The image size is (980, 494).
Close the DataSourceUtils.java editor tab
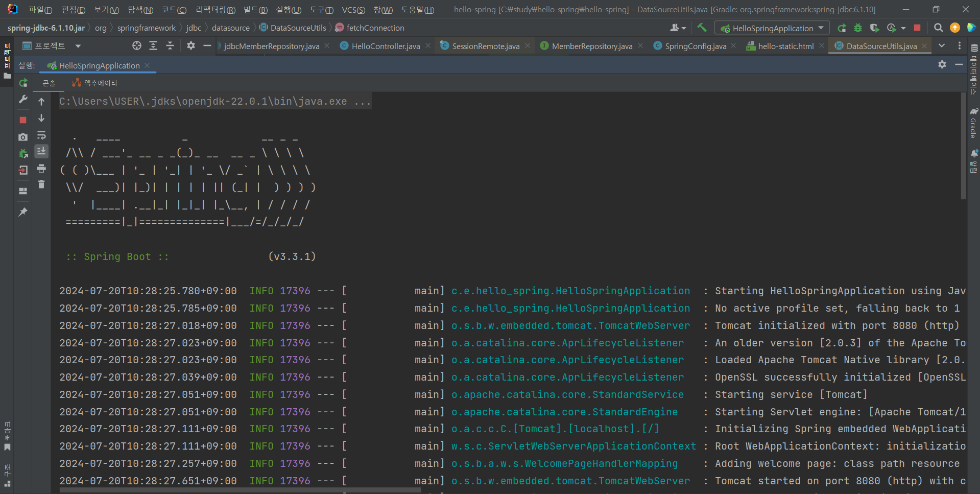pos(924,46)
